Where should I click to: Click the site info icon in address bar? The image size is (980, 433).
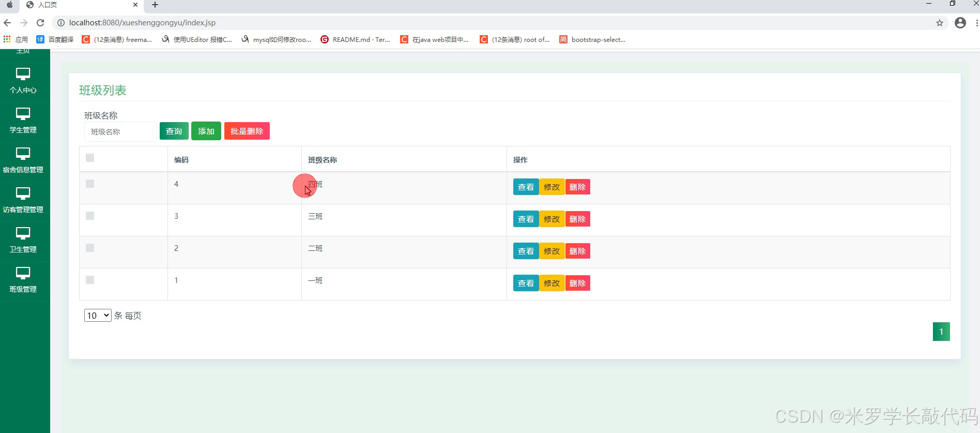coord(60,23)
